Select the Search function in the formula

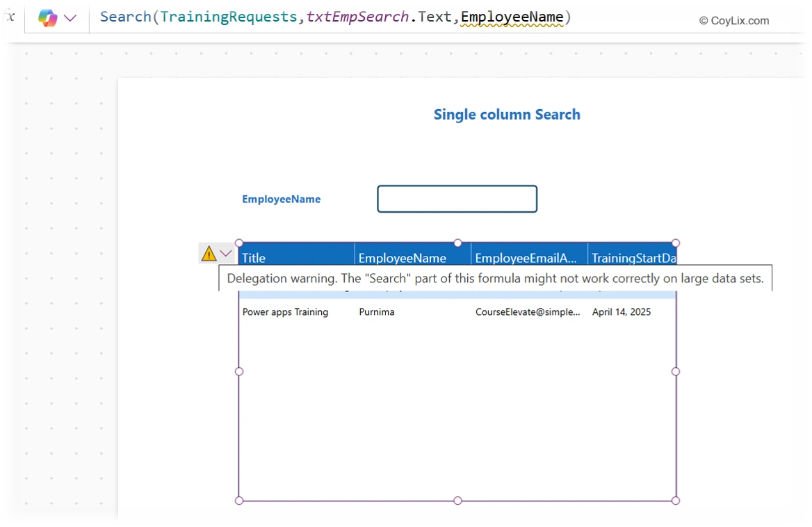click(x=125, y=17)
